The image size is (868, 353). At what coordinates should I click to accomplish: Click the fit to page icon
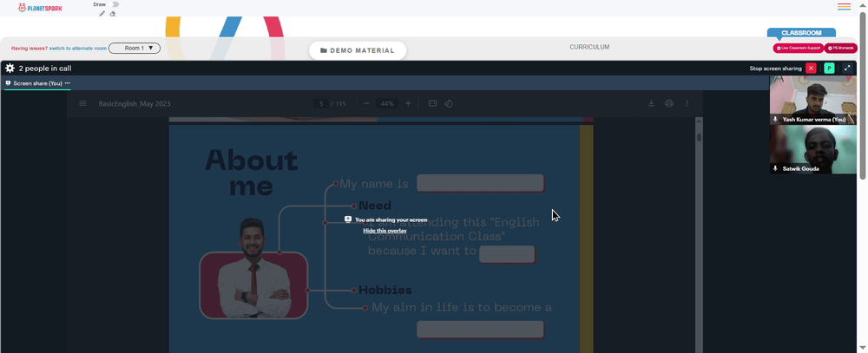click(x=433, y=103)
